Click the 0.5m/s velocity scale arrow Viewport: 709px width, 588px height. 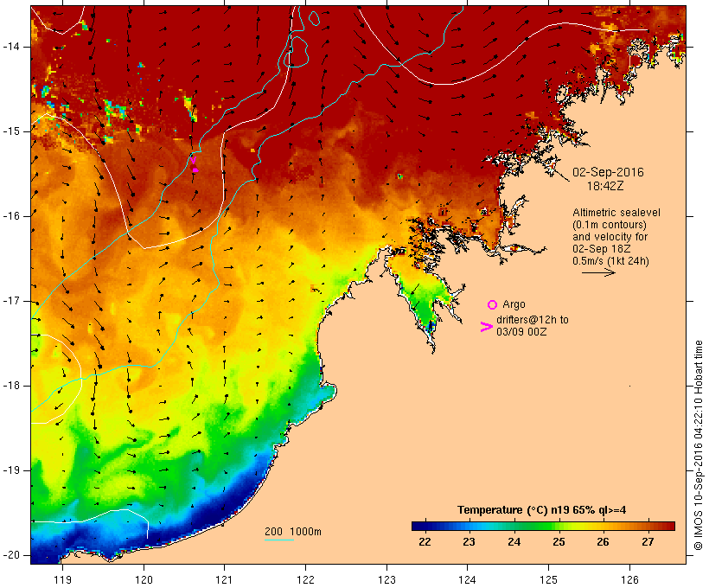click(x=598, y=272)
